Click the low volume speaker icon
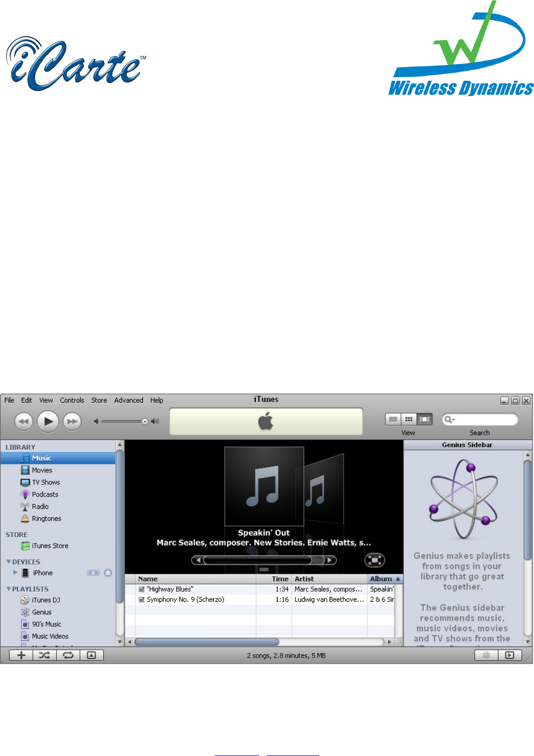534x756 pixels. (x=96, y=422)
